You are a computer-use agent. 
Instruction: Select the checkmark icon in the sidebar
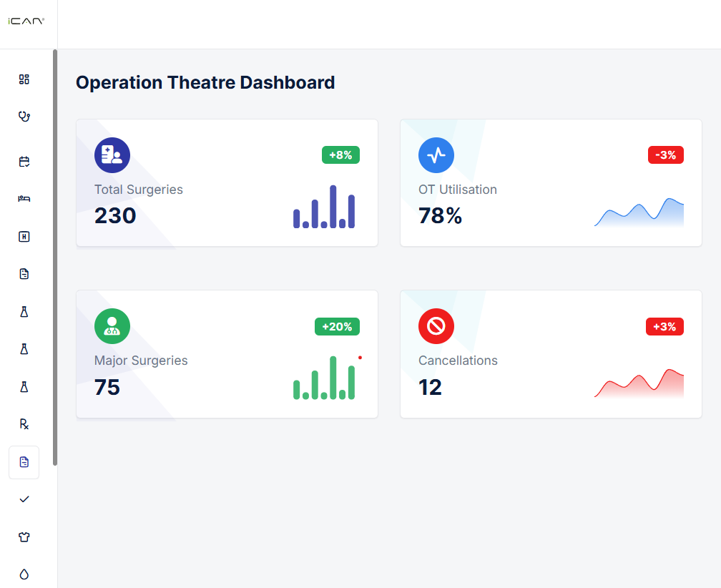[x=24, y=499]
